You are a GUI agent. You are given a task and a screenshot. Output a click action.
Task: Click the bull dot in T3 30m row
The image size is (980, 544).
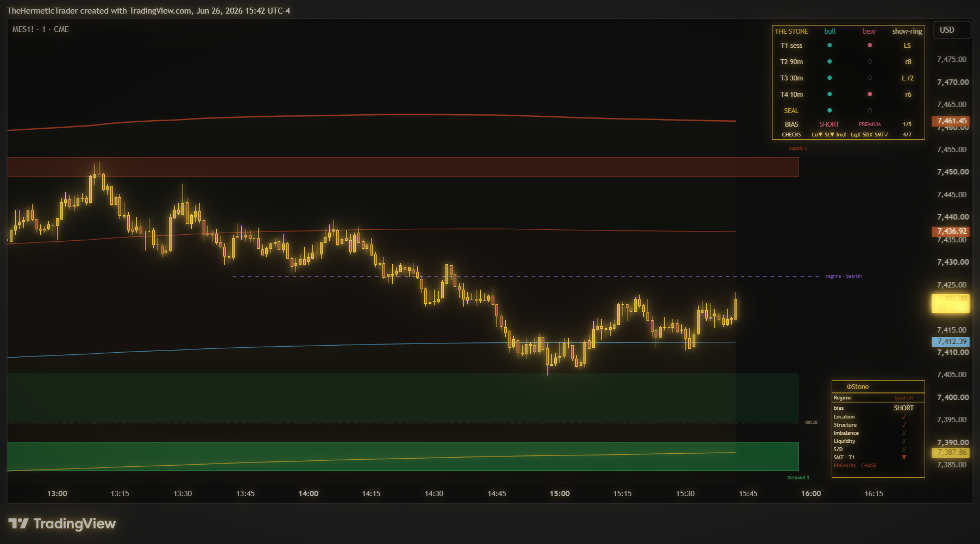(x=830, y=78)
